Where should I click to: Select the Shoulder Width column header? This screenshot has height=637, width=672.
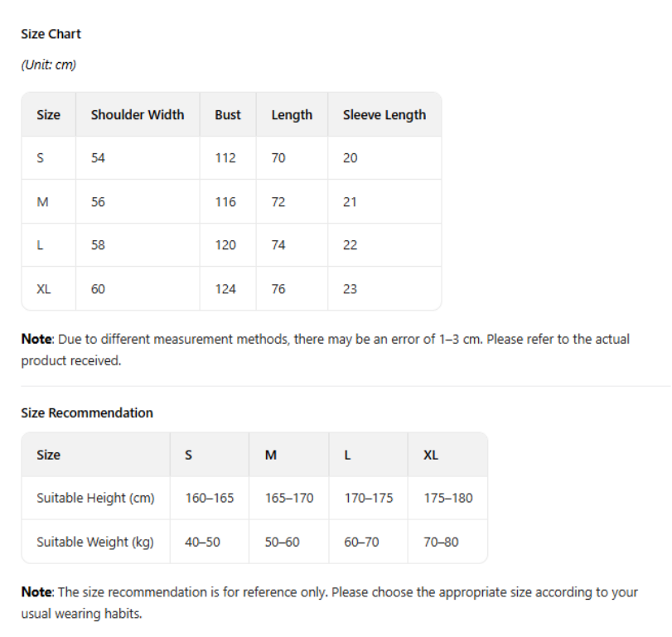coord(138,115)
